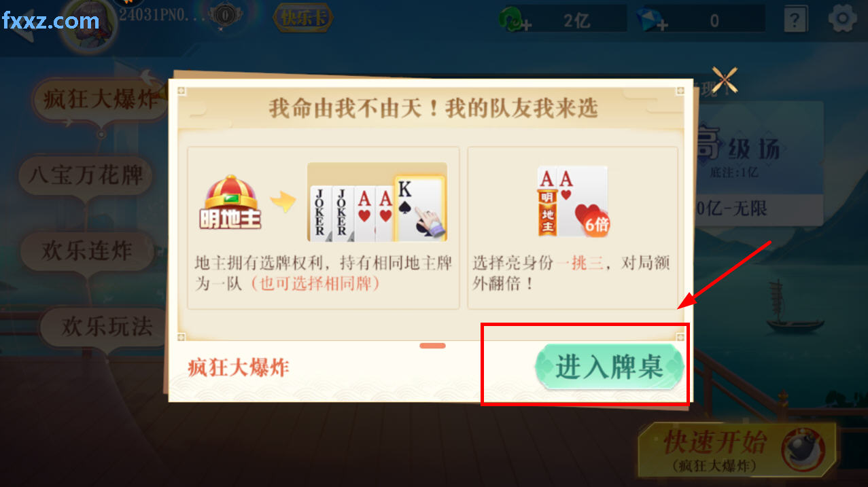Tap the AA cards with 6倍 badge
868x487 pixels.
(573, 202)
